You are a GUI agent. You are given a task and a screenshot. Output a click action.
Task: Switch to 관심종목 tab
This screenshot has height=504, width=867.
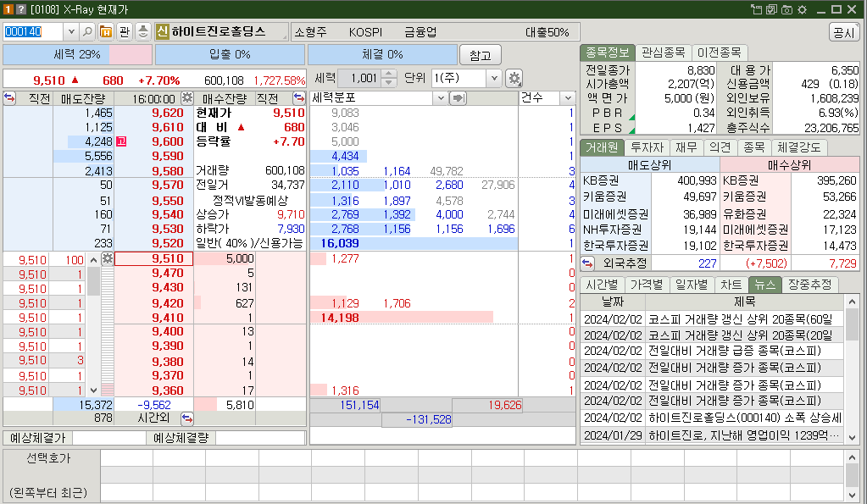click(x=663, y=53)
